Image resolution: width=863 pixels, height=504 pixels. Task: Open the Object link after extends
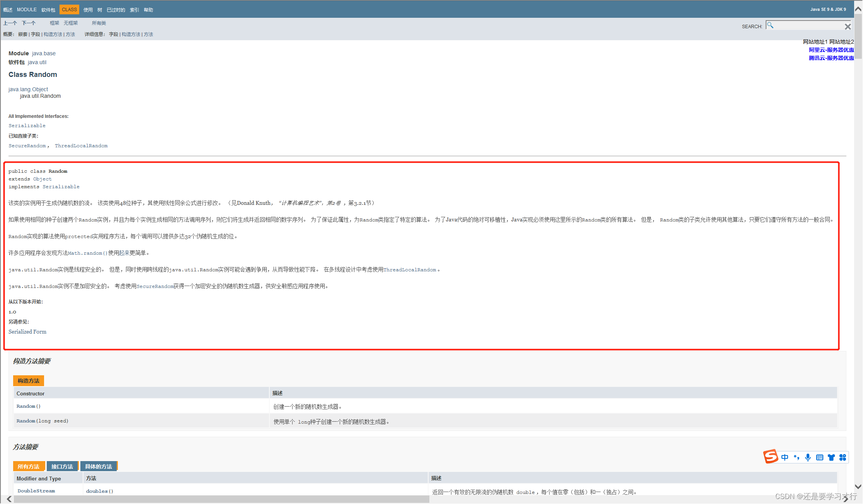coord(43,179)
